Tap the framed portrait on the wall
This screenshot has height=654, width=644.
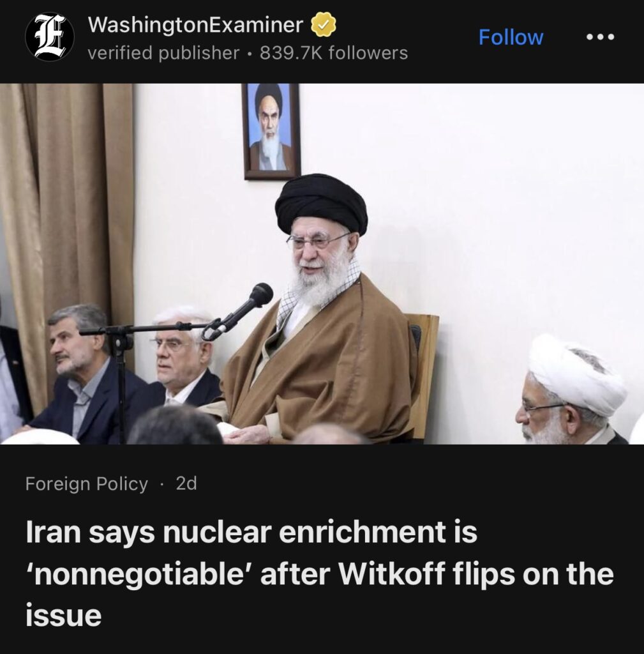click(x=271, y=132)
